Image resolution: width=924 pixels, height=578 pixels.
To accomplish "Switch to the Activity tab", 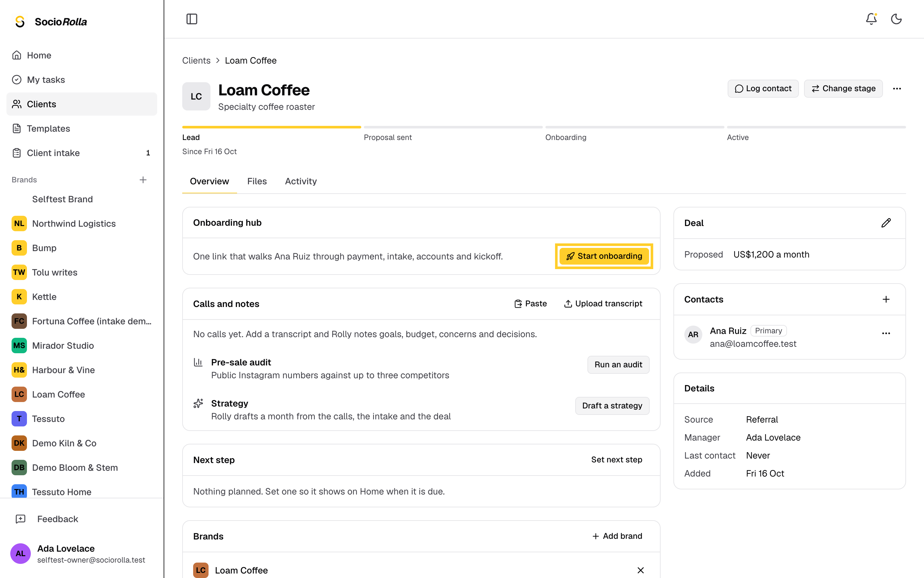I will pyautogui.click(x=301, y=181).
